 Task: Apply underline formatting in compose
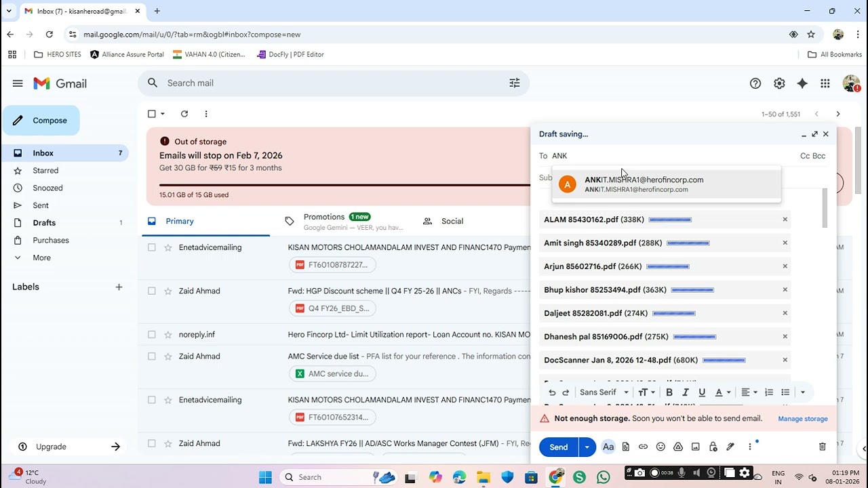pyautogui.click(x=702, y=392)
